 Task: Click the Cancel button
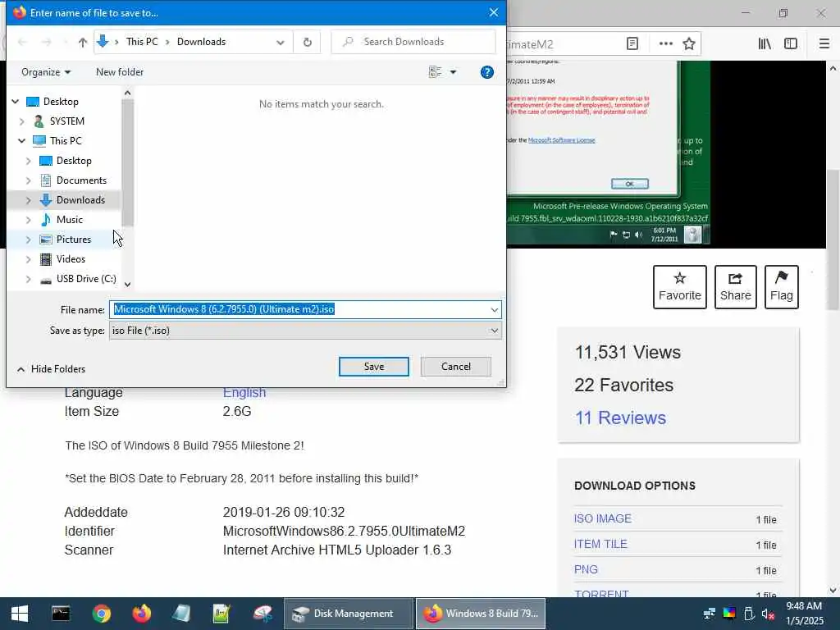click(x=456, y=367)
